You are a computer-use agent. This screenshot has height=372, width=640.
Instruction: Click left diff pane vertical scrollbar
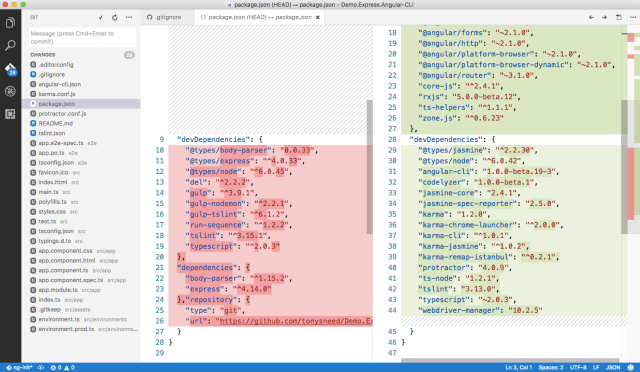pos(369,167)
